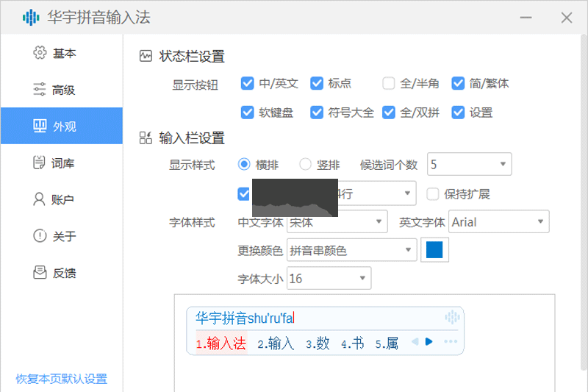
Task: Click candidate 2.输入 in preview
Action: tap(276, 343)
